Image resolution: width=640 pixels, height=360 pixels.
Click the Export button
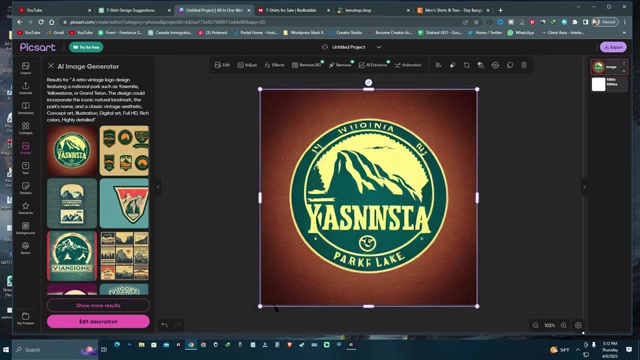coord(613,47)
